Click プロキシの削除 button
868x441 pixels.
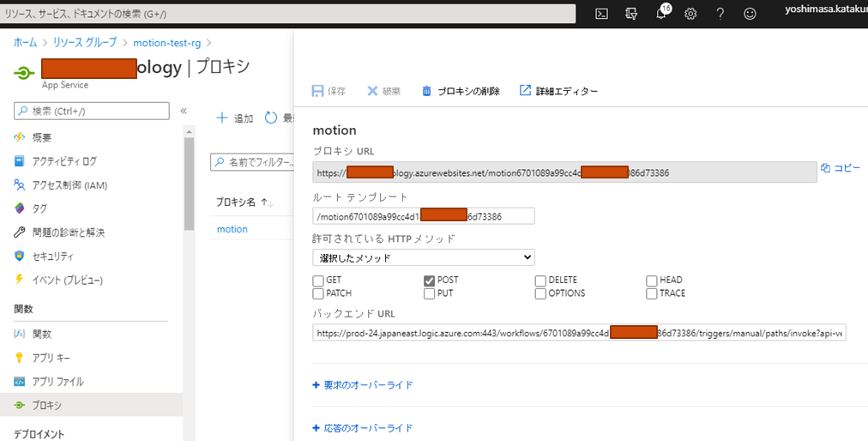click(x=461, y=91)
